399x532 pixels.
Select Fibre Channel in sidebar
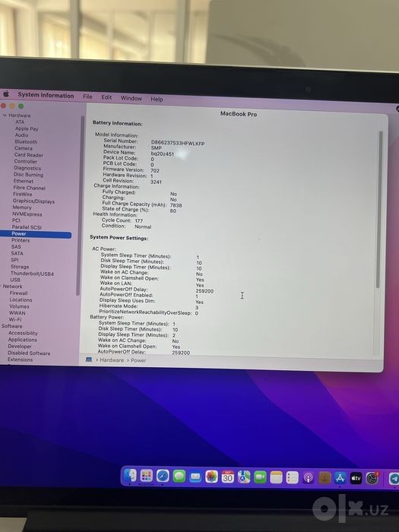point(29,188)
